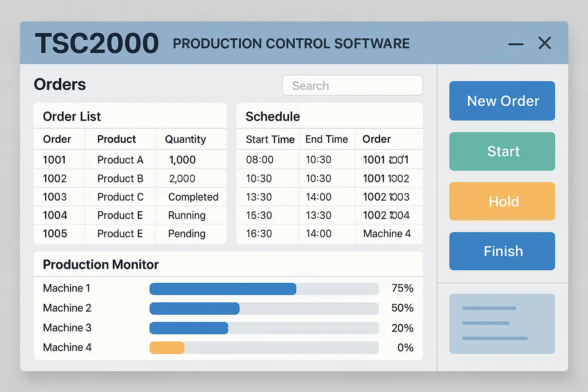Click the New Order button
Viewport: 588px width, 392px height.
pos(502,101)
